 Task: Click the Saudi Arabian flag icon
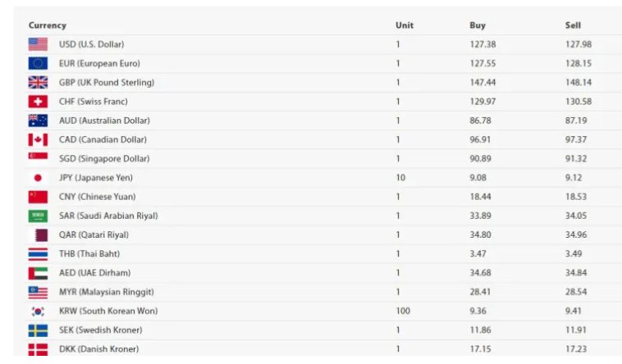point(38,216)
